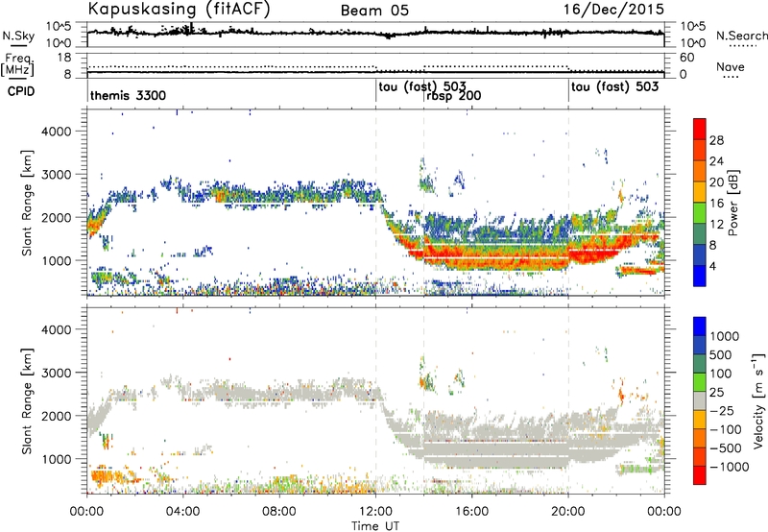Click velocity colorbar tick value -25
This screenshot has width=768, height=532.
[723, 410]
